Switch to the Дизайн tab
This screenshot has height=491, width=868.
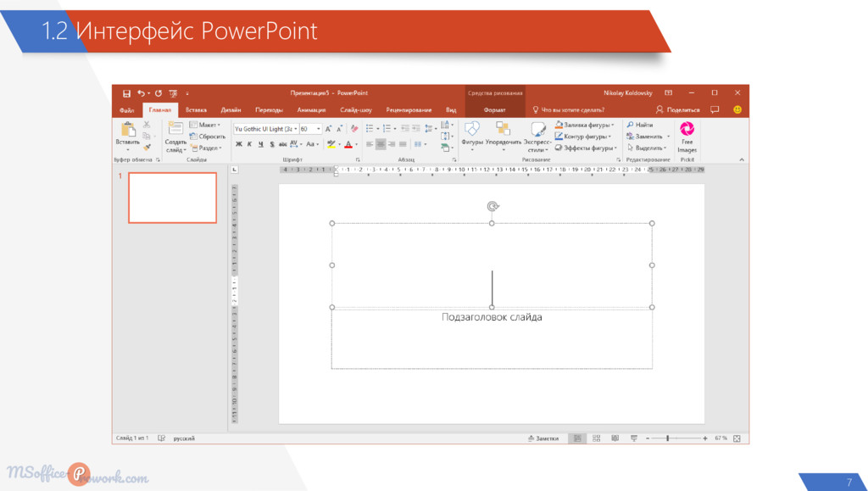click(231, 110)
